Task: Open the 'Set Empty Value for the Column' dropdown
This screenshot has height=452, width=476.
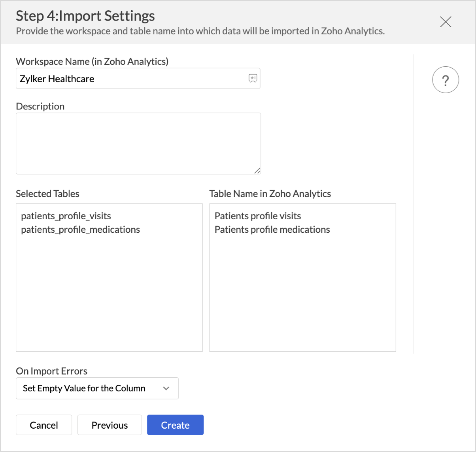Action: coord(90,388)
